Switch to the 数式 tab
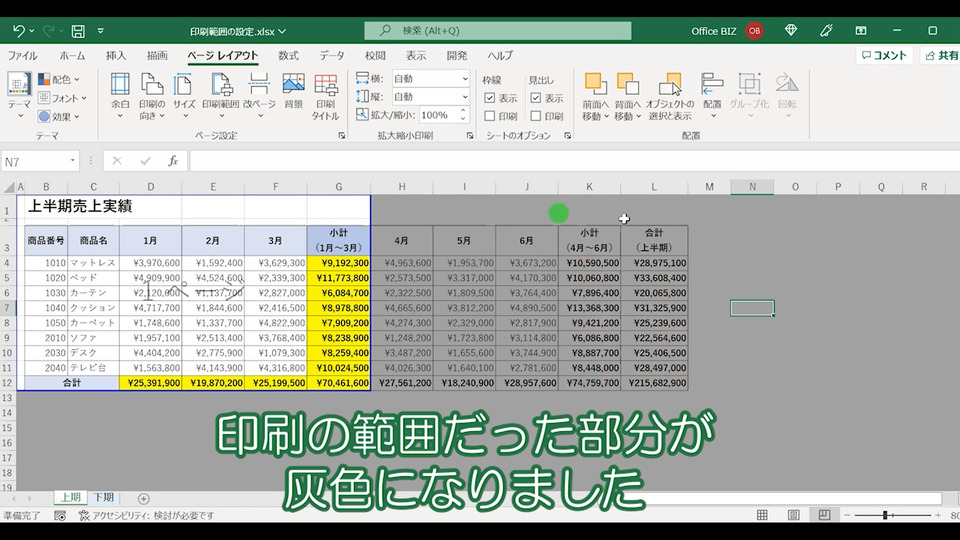The image size is (960, 540). coord(288,55)
